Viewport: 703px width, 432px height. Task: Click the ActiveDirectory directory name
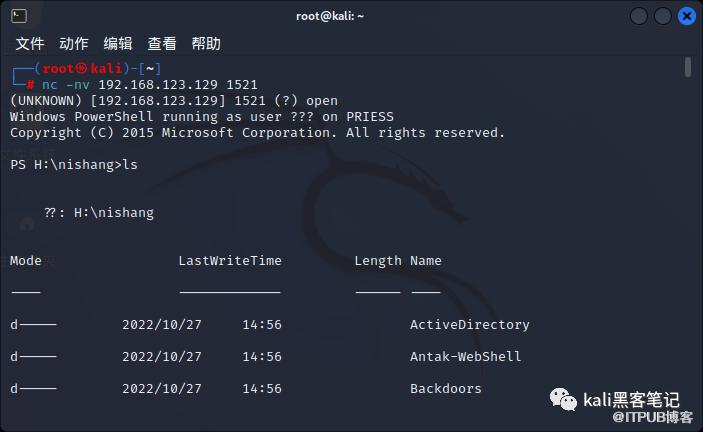point(469,325)
